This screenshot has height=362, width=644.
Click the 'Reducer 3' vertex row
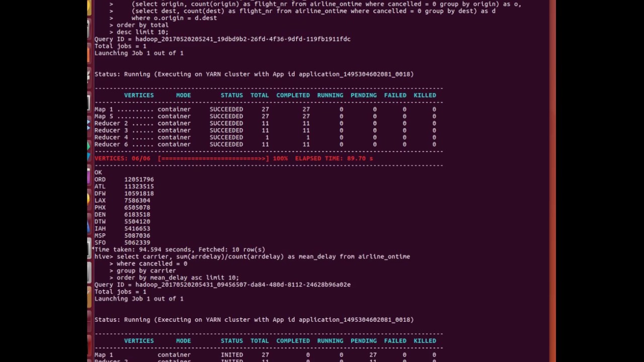(265, 130)
